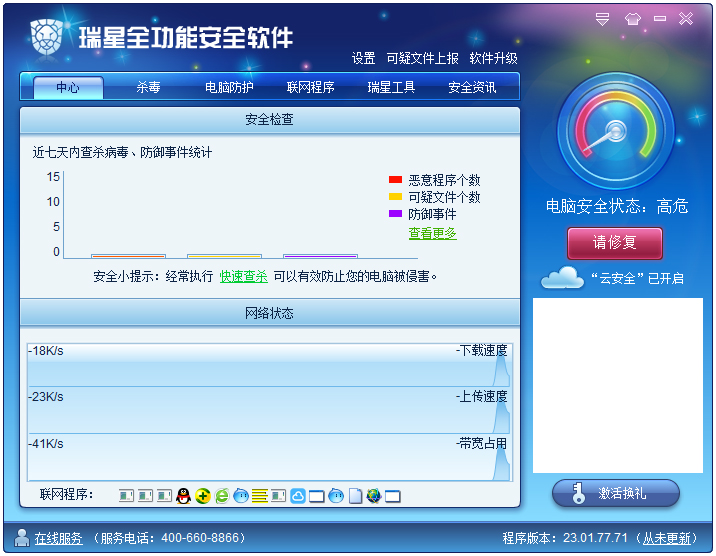Click the -41K/s bandwidth value
Image resolution: width=716 pixels, height=556 pixels.
click(46, 444)
